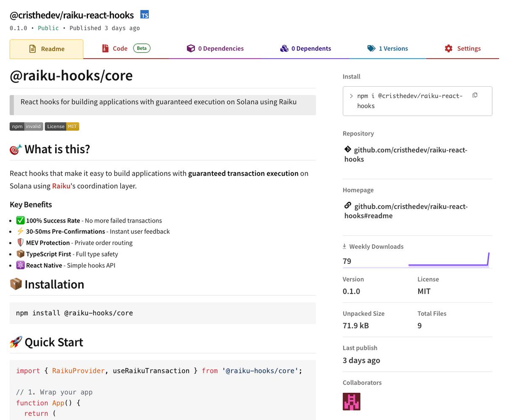
Task: Click the weekly downloads sparkline chart
Action: point(449,260)
